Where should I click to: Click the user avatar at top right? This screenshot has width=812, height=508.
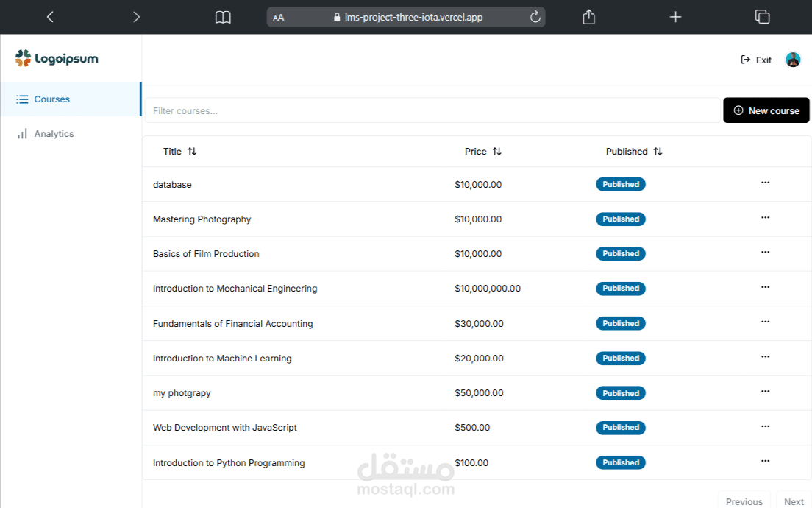pos(793,60)
